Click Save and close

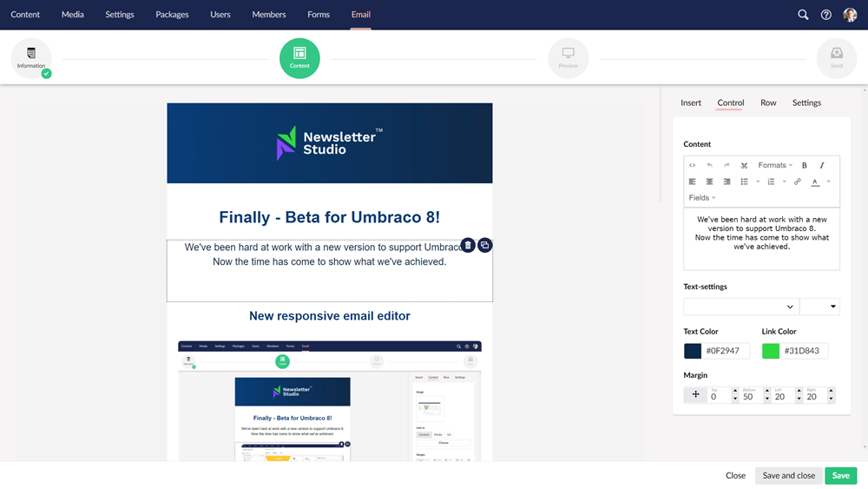tap(789, 475)
